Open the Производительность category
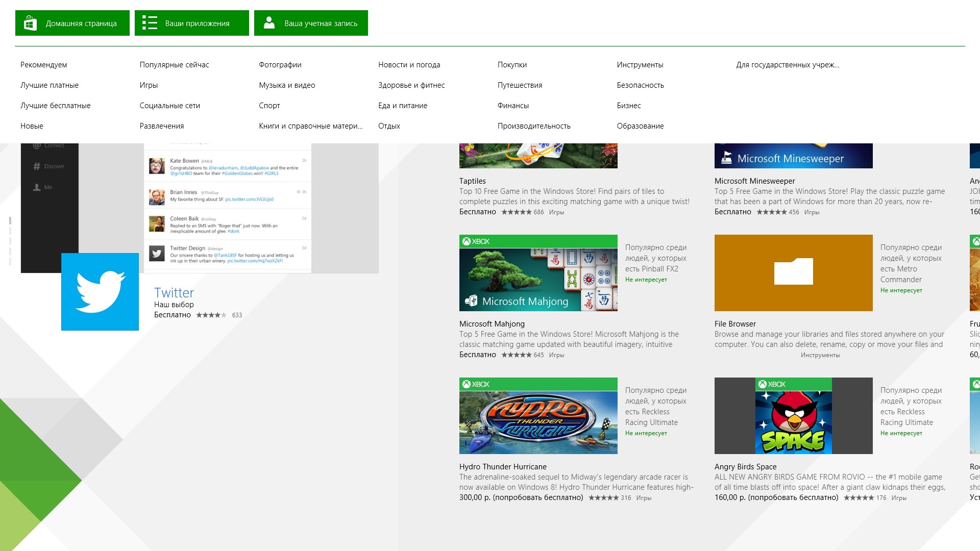The width and height of the screenshot is (980, 551). [x=534, y=126]
